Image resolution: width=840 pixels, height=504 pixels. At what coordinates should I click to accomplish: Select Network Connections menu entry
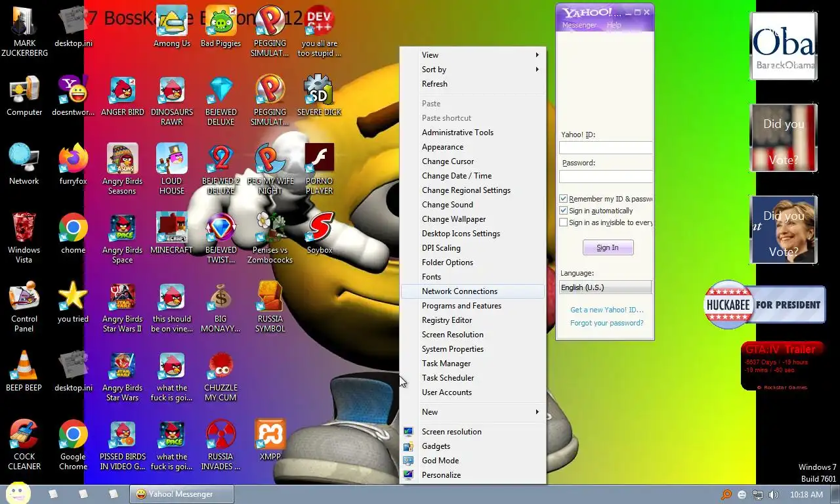(x=472, y=291)
